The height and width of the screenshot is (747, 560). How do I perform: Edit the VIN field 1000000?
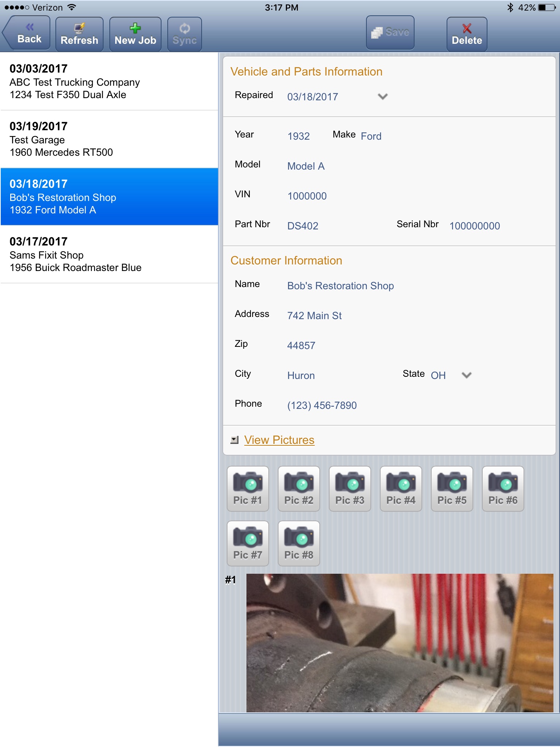coord(307,196)
